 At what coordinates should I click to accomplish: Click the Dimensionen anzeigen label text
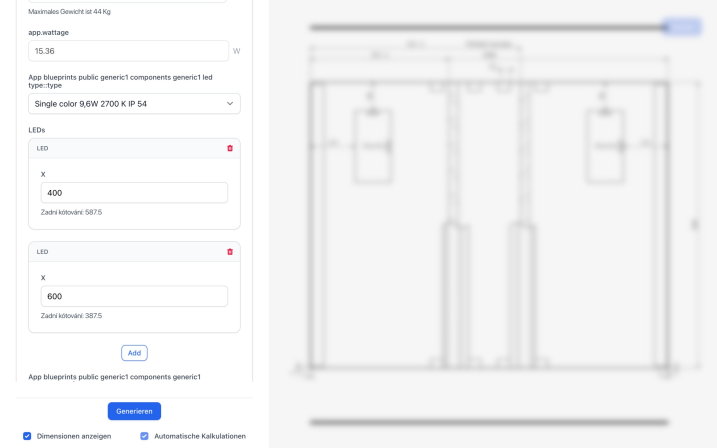click(x=74, y=436)
